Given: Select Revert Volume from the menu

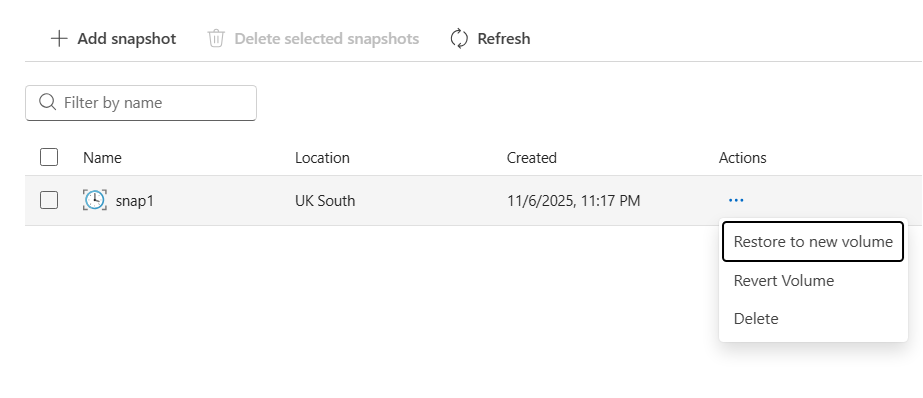Looking at the screenshot, I should tap(783, 281).
